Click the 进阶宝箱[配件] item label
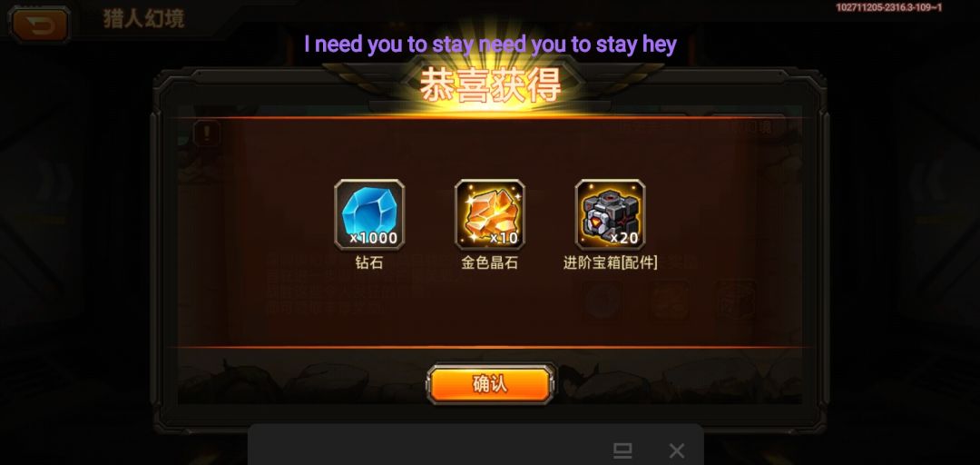This screenshot has width=980, height=465. pos(610,262)
